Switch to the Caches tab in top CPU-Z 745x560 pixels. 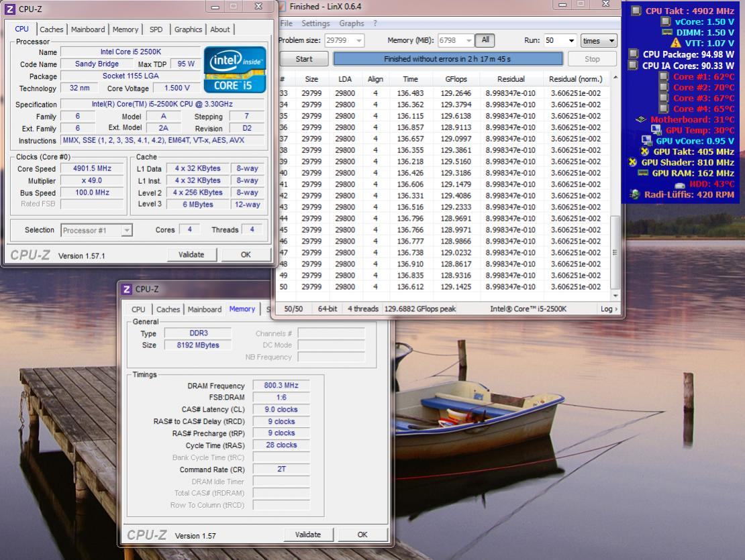pos(51,30)
